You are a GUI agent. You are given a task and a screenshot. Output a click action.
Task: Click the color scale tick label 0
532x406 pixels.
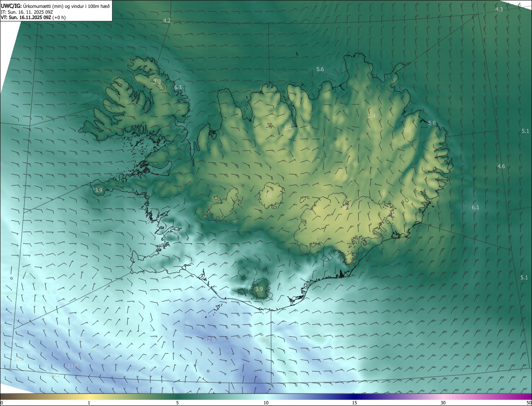[x=2, y=403]
